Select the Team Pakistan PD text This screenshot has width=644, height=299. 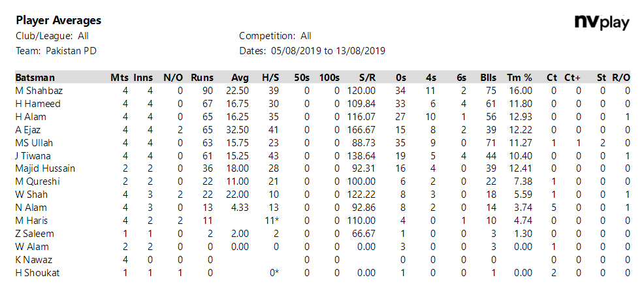(x=56, y=52)
